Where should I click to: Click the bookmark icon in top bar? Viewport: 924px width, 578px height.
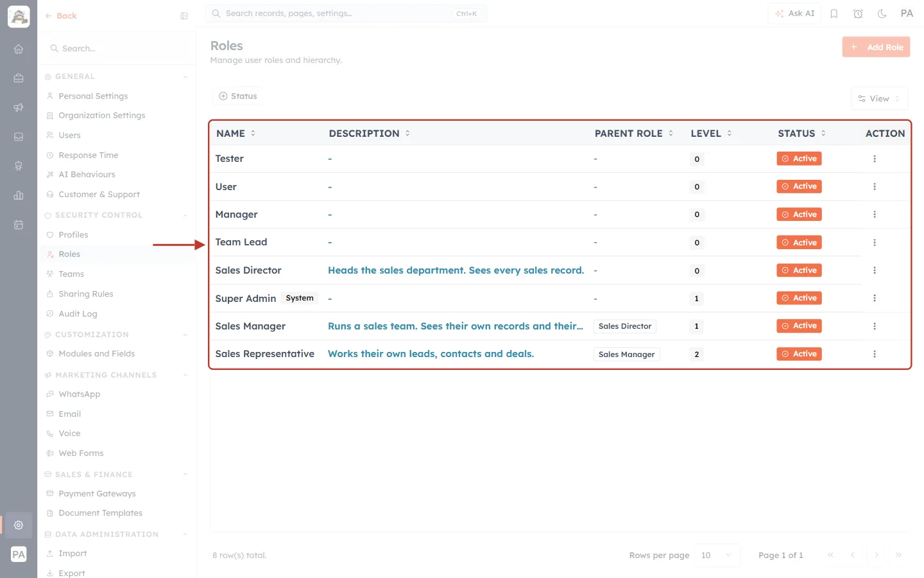(834, 13)
